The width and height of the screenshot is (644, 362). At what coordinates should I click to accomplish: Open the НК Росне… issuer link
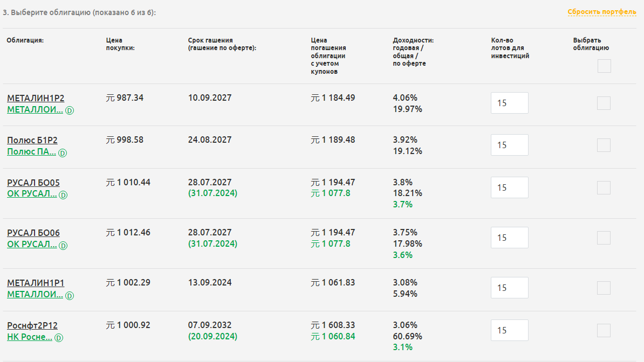point(30,337)
